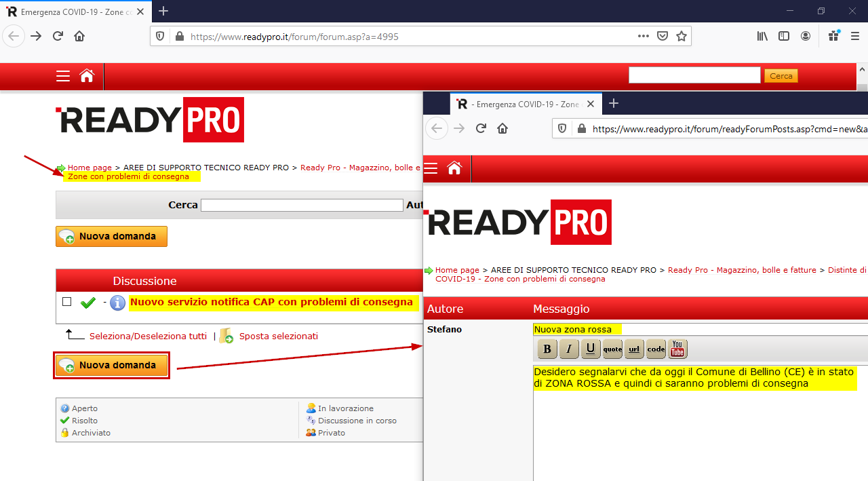Reload the page in the front browser window

[x=481, y=128]
